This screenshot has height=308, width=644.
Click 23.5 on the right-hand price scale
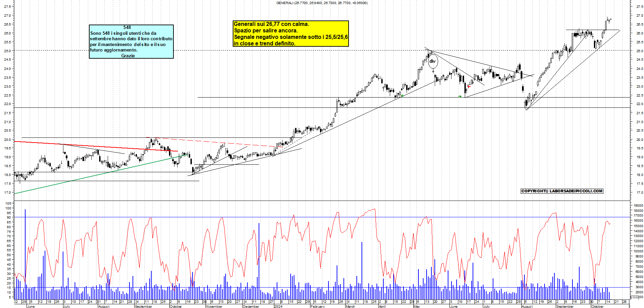[639, 77]
